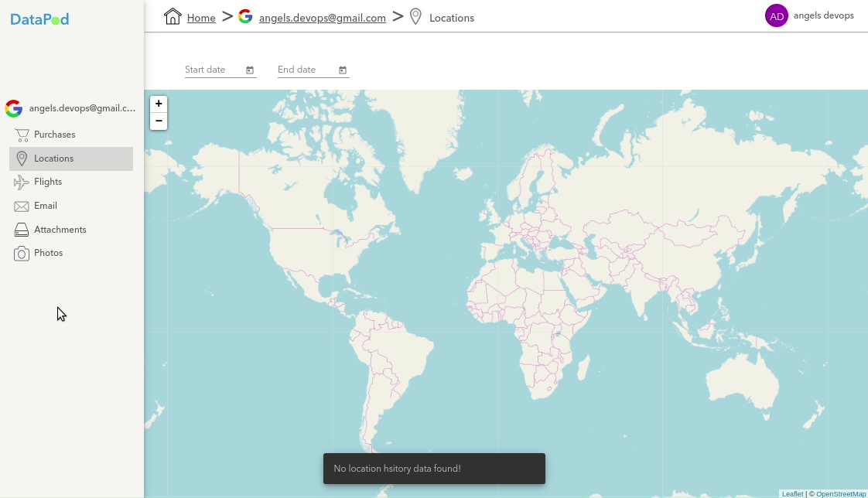Screen dimensions: 868x498
Task: Zoom in on the map
Action: coord(159,104)
